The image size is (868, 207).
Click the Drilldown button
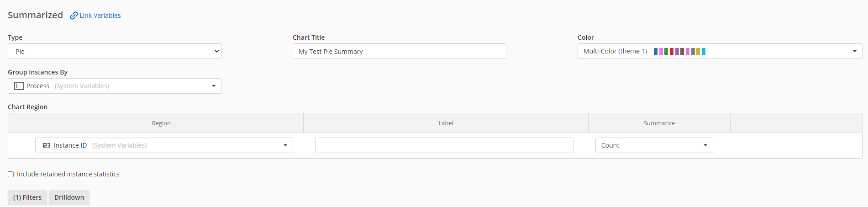[69, 197]
